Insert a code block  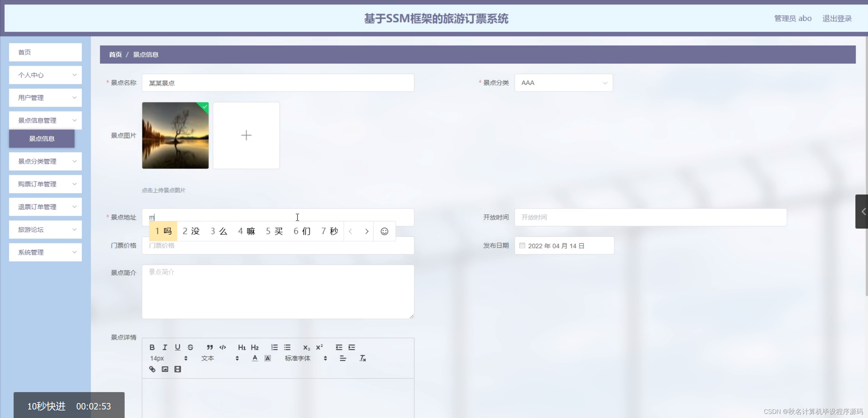(223, 347)
